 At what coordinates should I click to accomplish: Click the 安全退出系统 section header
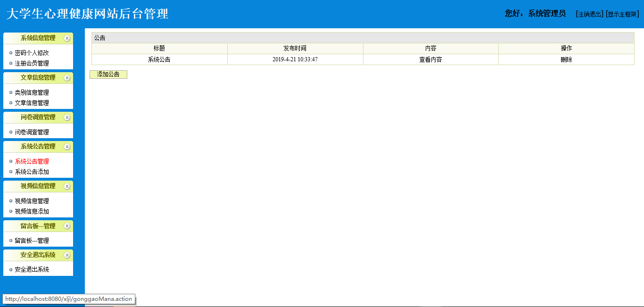(x=38, y=255)
